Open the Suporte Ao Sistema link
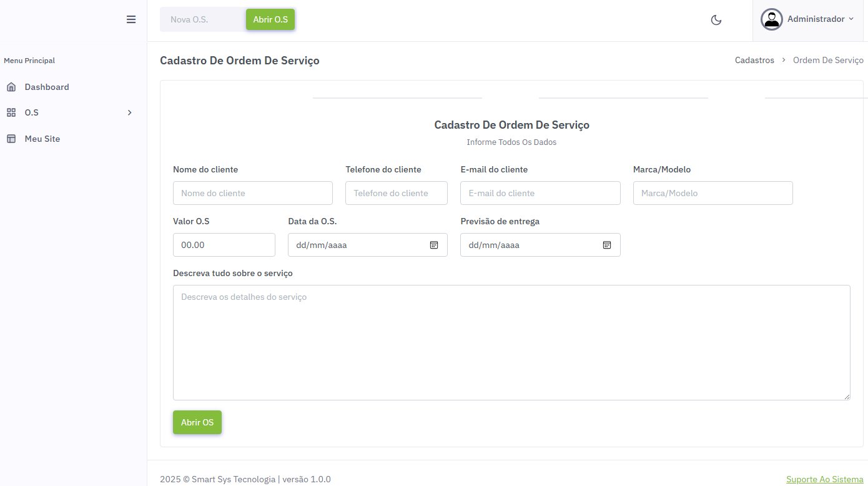The width and height of the screenshot is (868, 486). (824, 479)
